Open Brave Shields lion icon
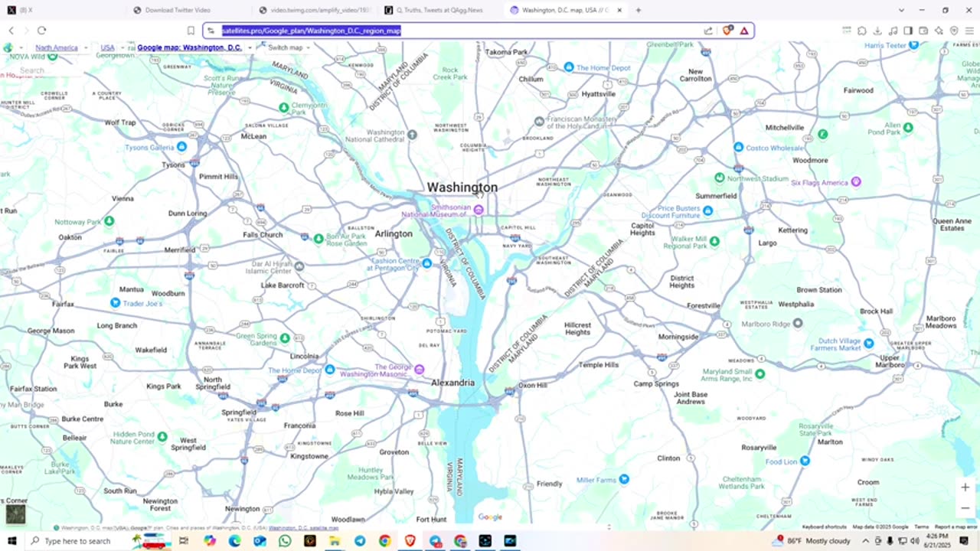 point(727,31)
